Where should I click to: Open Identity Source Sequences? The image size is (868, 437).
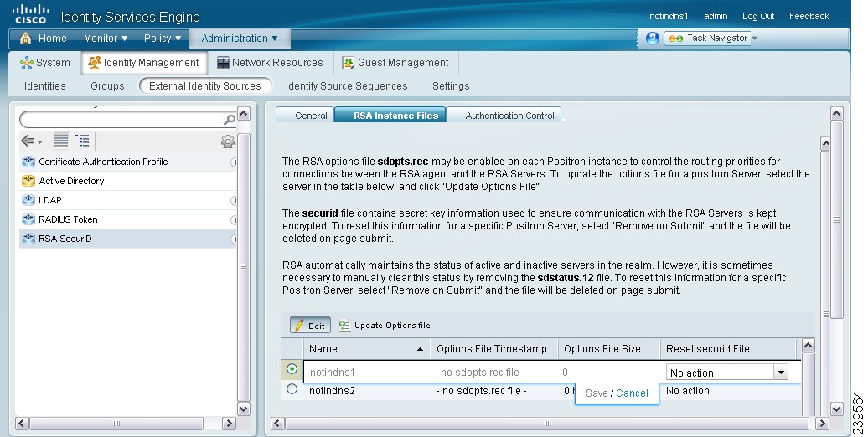(347, 85)
